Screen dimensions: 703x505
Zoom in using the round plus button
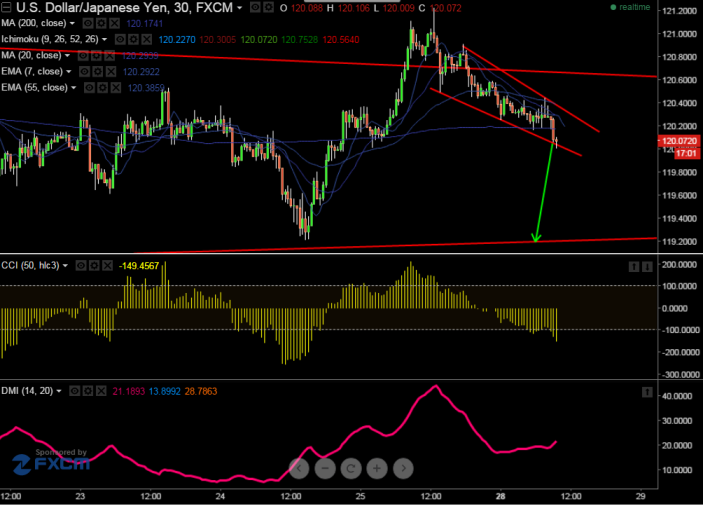(377, 469)
